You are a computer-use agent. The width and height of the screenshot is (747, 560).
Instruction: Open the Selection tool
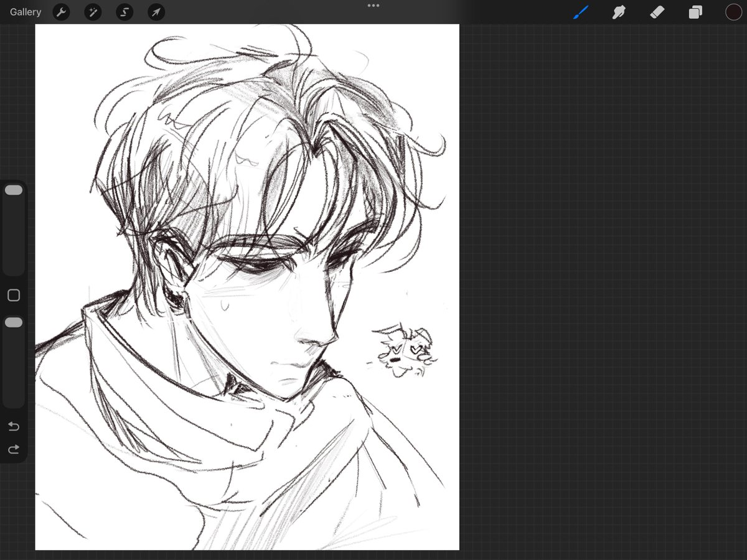(125, 12)
